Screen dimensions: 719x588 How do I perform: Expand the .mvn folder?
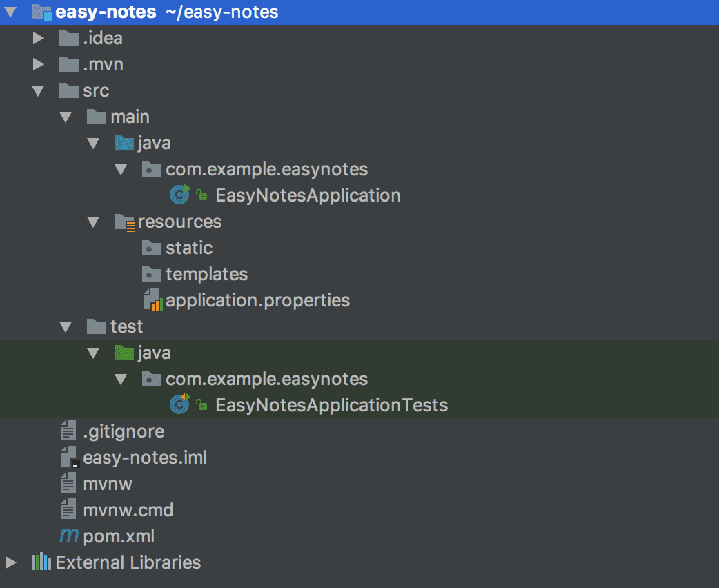[38, 64]
